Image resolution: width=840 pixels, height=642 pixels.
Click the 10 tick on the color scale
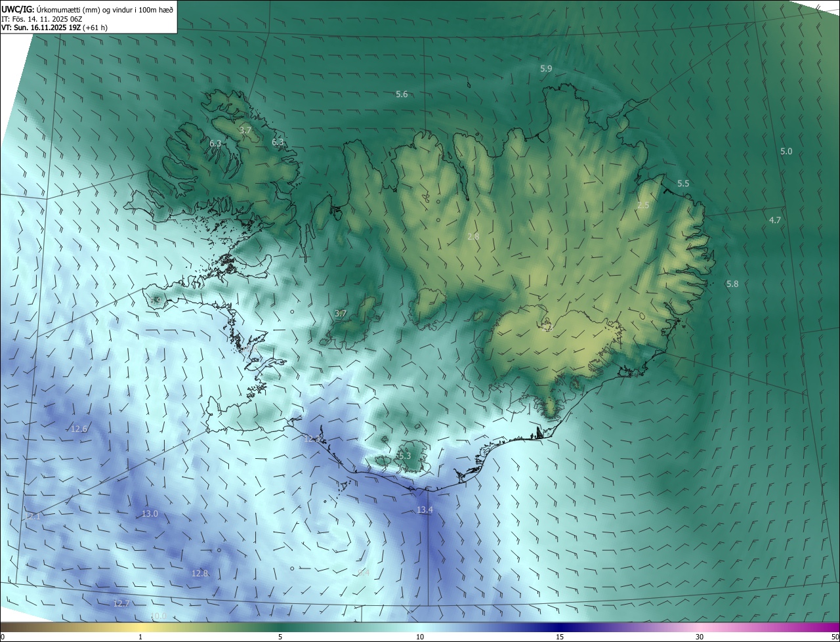[x=420, y=637]
